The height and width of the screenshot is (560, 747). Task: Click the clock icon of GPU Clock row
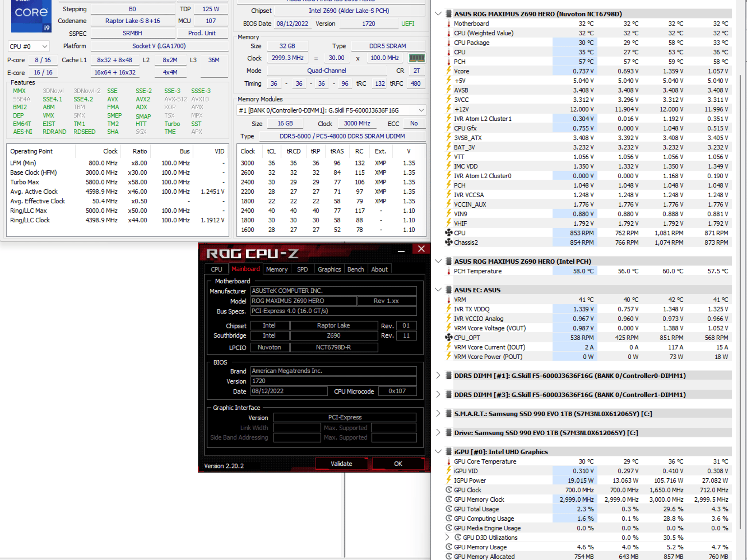[x=449, y=490]
